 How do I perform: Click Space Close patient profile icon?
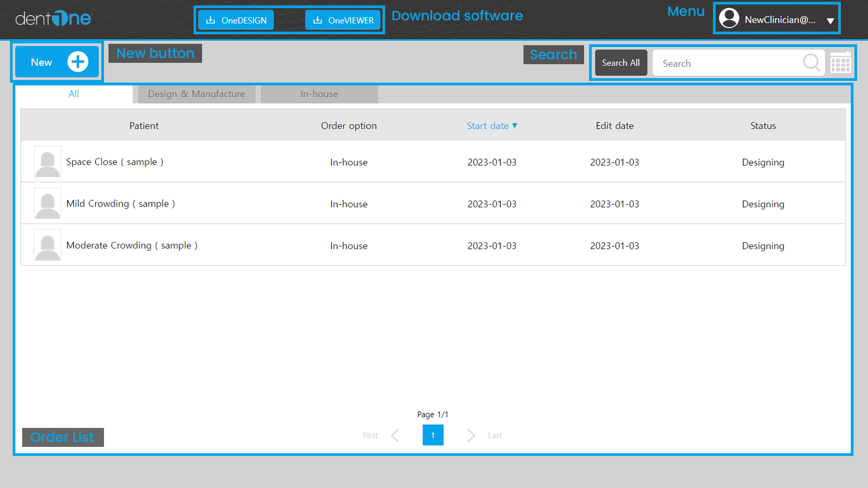pyautogui.click(x=47, y=161)
